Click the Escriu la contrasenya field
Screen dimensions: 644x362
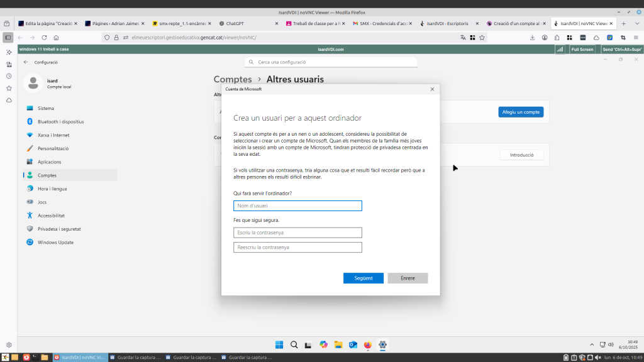pos(297,233)
